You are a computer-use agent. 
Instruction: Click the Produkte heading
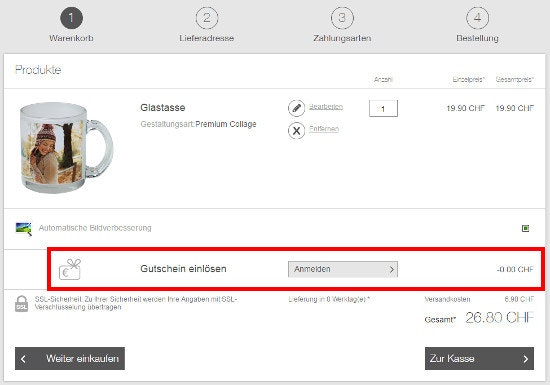pyautogui.click(x=38, y=70)
